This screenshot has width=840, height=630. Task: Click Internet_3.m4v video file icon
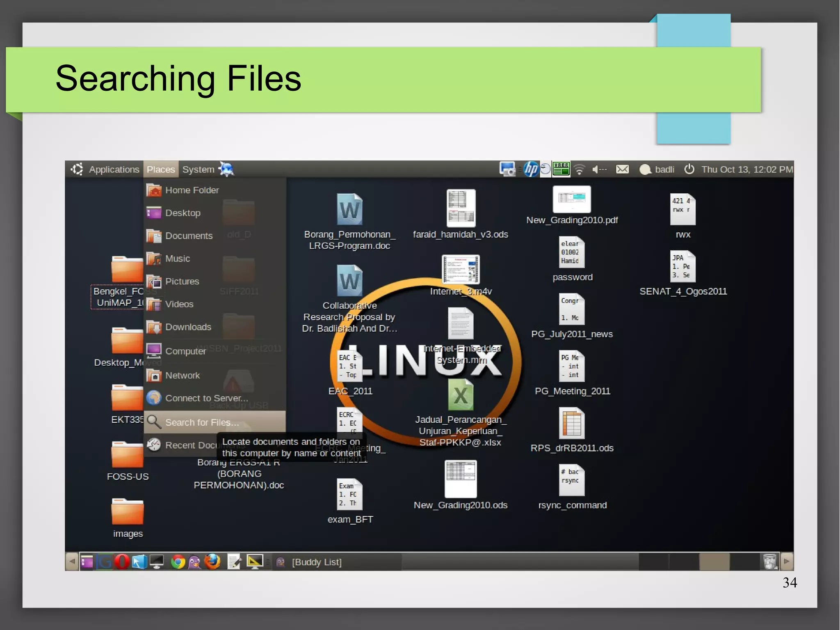pos(461,269)
